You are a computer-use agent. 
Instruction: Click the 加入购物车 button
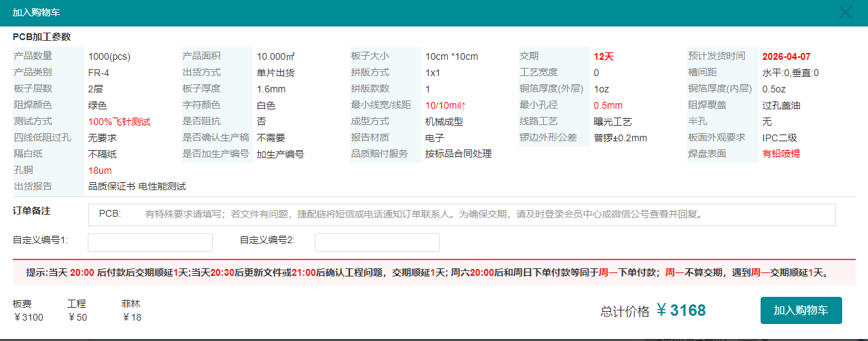[x=801, y=310]
